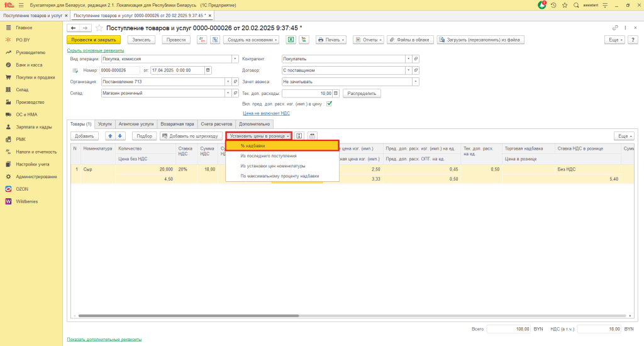Switch to Услуги tab
The height and width of the screenshot is (346, 644).
(105, 124)
